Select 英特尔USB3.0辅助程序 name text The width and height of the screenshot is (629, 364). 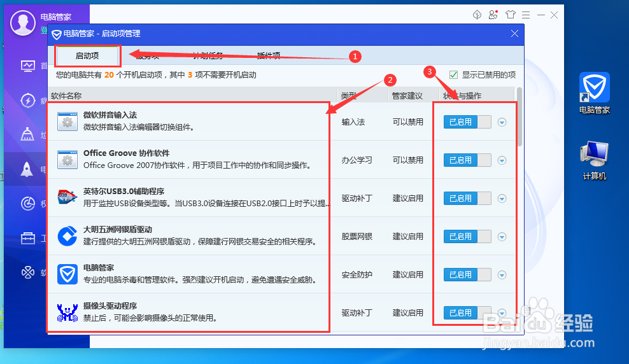[124, 191]
